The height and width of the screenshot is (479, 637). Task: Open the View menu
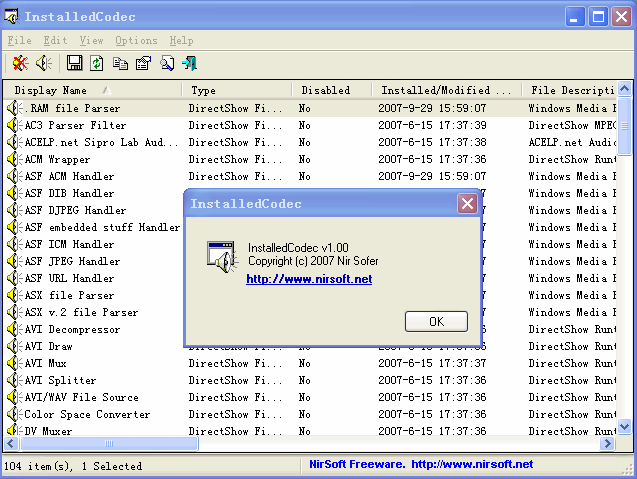[x=91, y=41]
